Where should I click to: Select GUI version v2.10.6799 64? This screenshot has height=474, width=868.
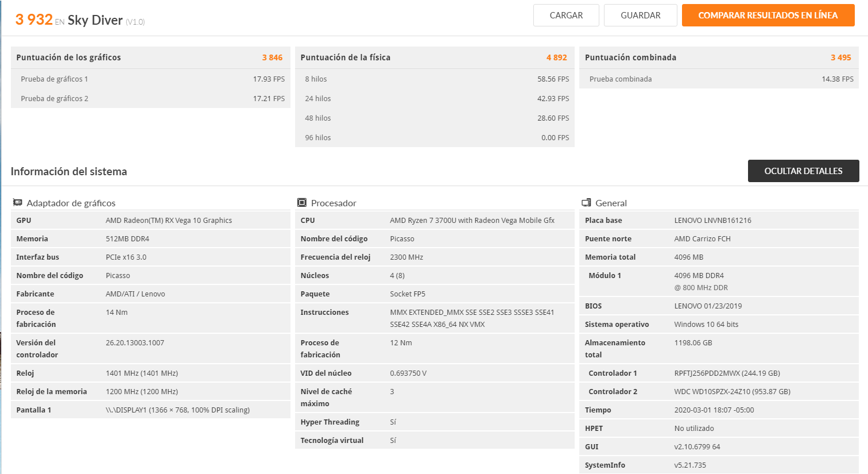click(x=697, y=447)
